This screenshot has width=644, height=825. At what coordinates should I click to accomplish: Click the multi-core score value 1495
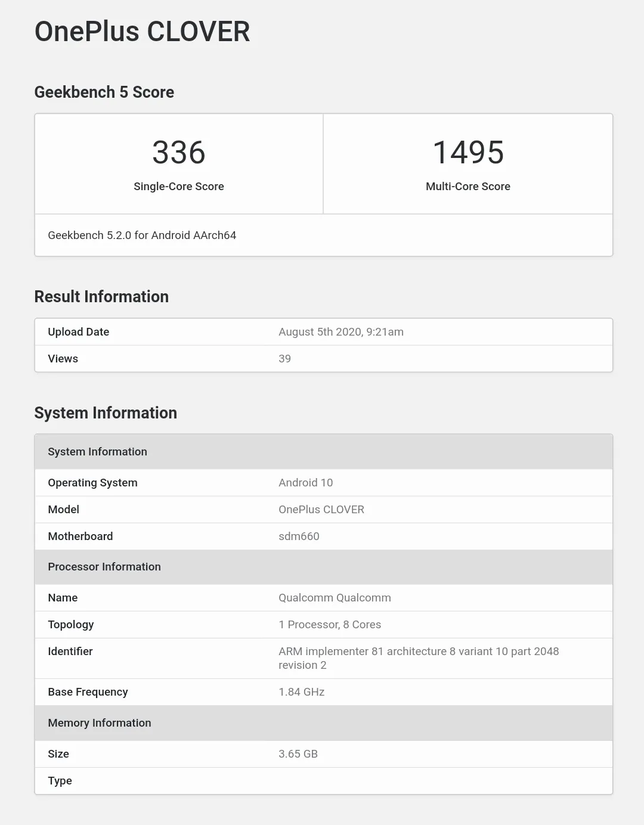point(468,153)
